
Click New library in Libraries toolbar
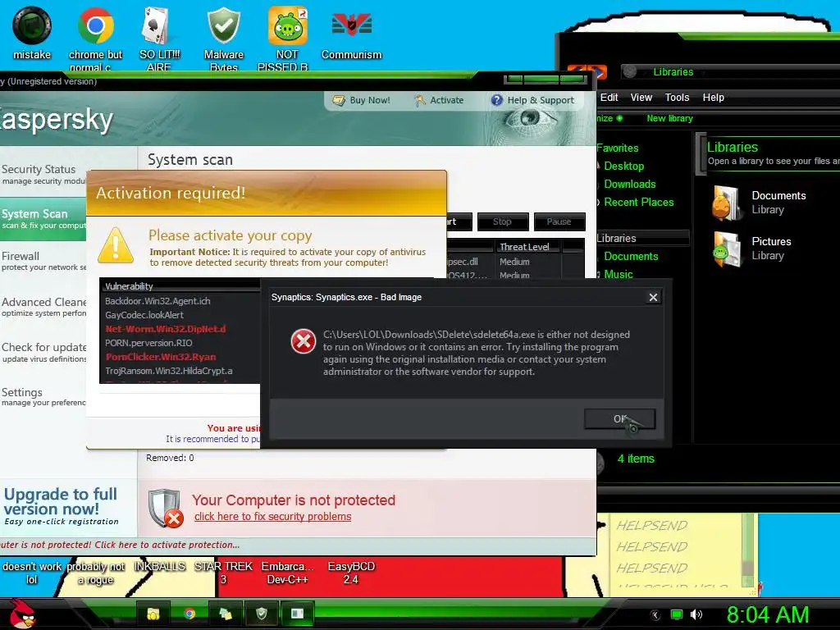tap(669, 118)
